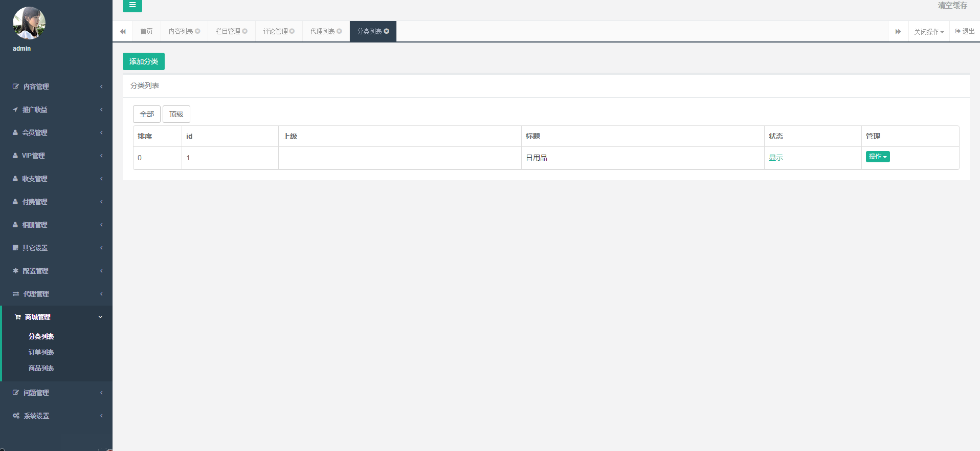The width and height of the screenshot is (980, 451).
Task: Open the 操作 dropdown for 日用品
Action: click(x=877, y=157)
